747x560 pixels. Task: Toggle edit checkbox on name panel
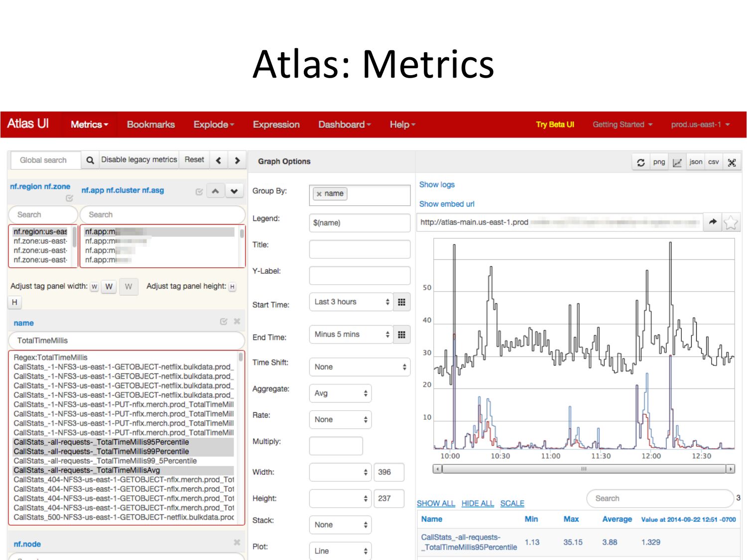coord(224,322)
